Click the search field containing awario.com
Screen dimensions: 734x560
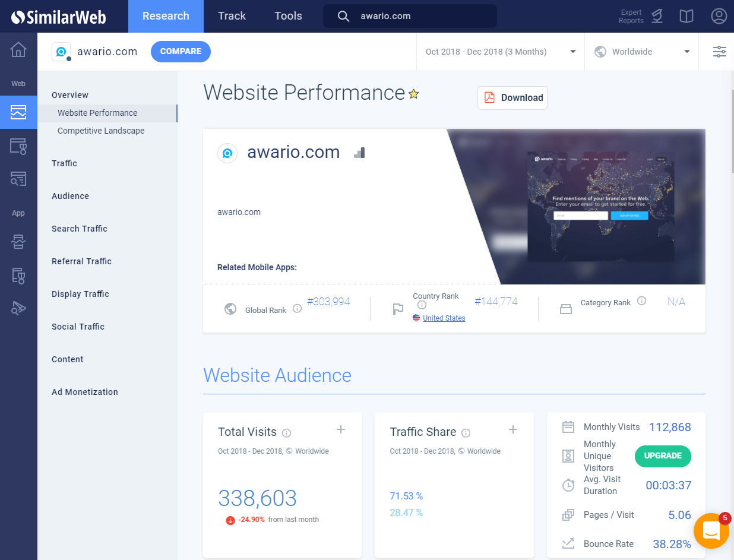410,16
